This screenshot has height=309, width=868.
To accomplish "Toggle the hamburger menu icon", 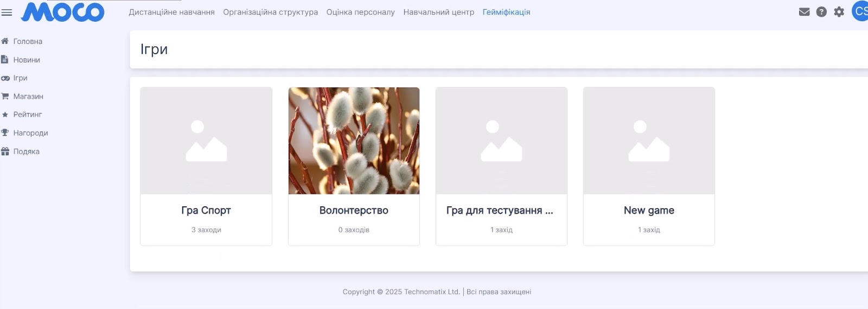I will coord(7,12).
